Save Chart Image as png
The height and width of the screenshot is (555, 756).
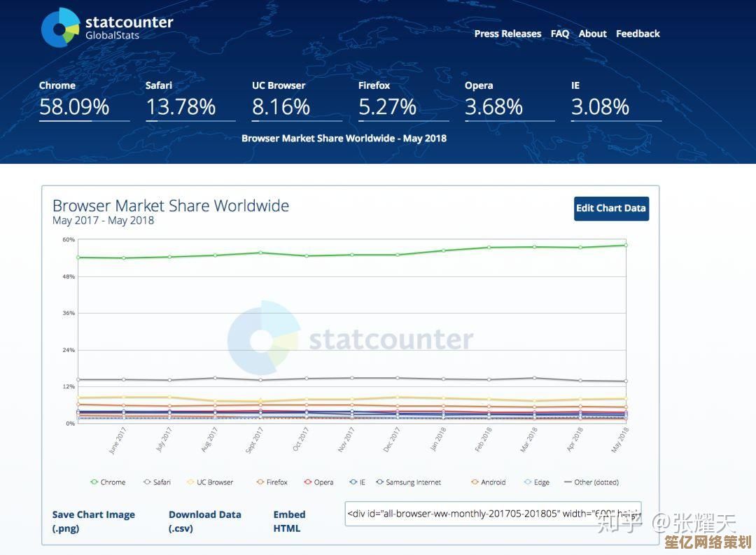93,521
